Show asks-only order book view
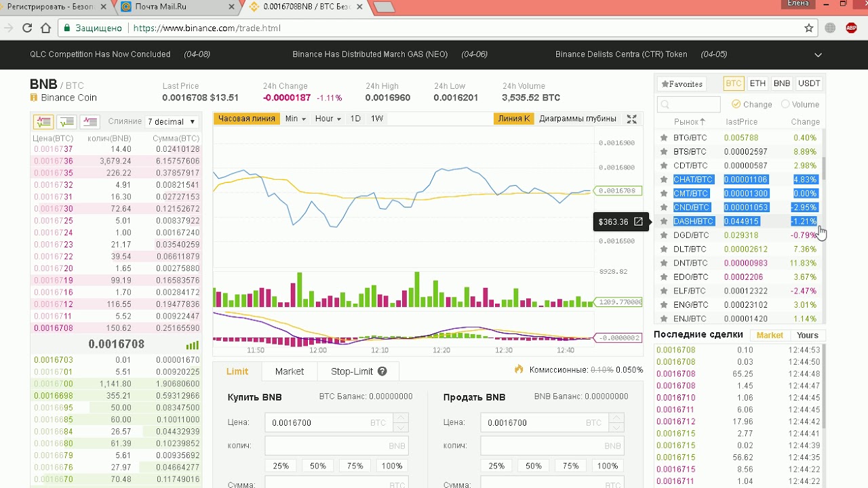Viewport: 868px width, 488px height. click(x=90, y=122)
